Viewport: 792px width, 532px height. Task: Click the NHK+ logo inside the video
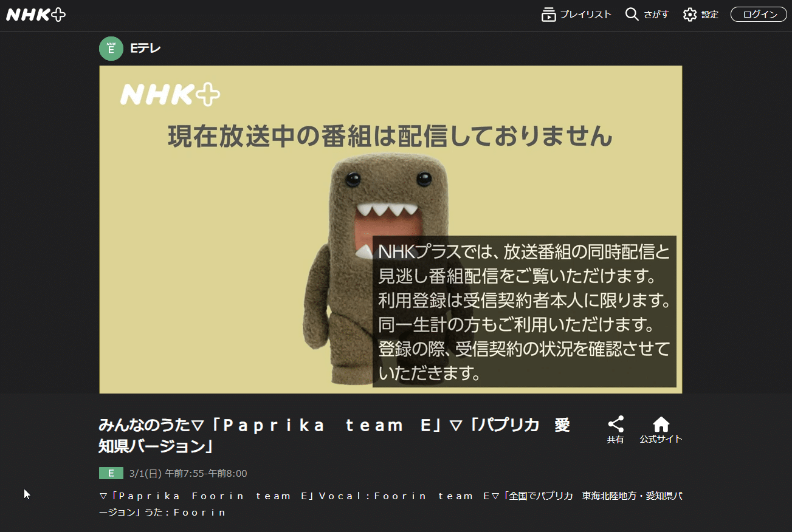[170, 94]
